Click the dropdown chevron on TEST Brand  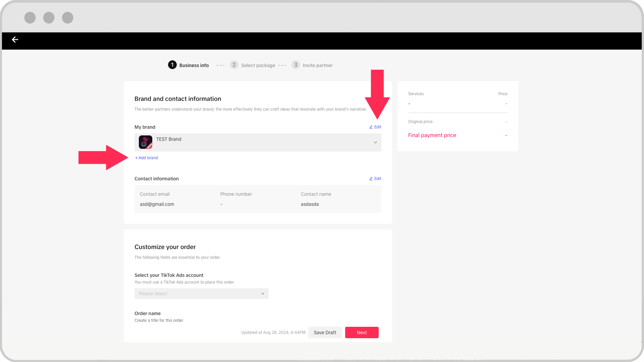click(x=375, y=142)
